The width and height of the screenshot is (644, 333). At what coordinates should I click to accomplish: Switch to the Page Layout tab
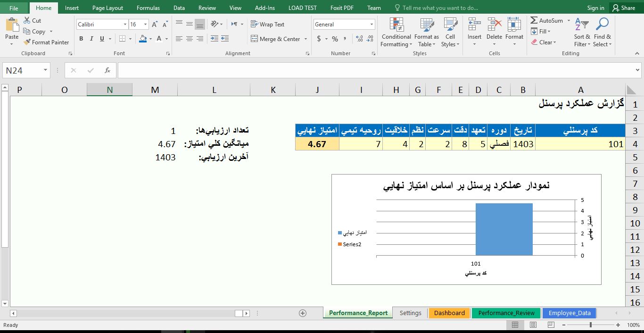point(107,8)
